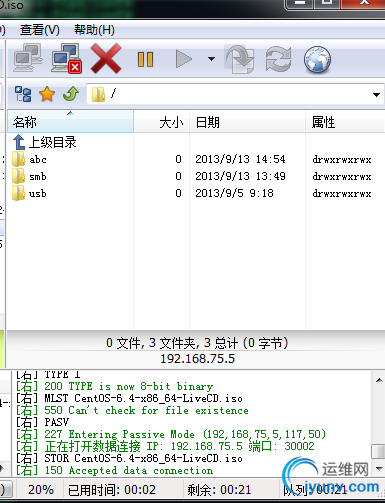The image size is (385, 503).
Task: Select the 上级目录 parent directory entry
Action: (x=45, y=142)
